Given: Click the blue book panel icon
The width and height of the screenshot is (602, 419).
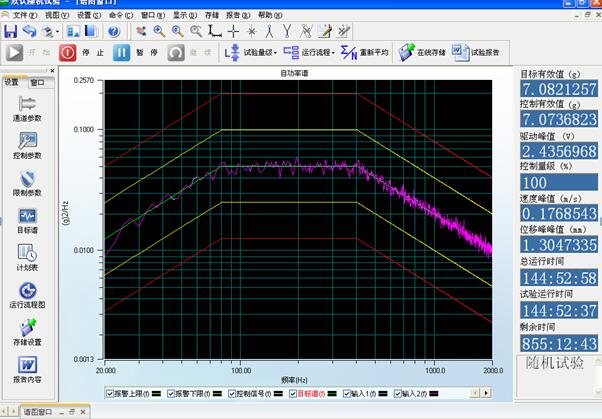Looking at the screenshot, I should pyautogui.click(x=91, y=31).
